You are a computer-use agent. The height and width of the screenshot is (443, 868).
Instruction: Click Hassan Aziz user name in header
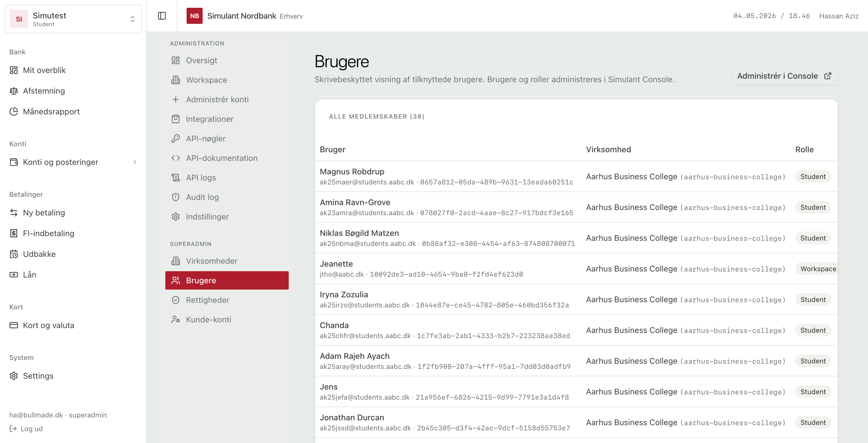[839, 16]
